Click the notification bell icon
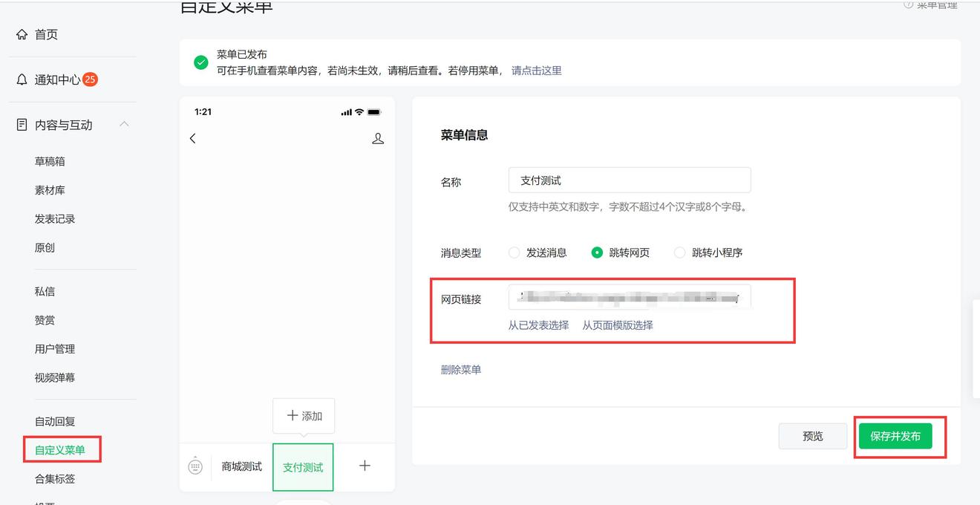The image size is (980, 505). [22, 79]
